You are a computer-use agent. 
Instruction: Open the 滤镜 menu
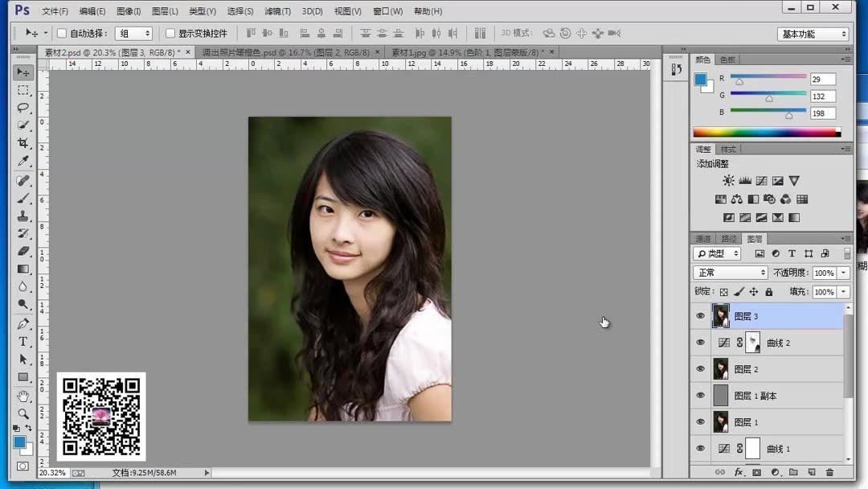pyautogui.click(x=277, y=10)
